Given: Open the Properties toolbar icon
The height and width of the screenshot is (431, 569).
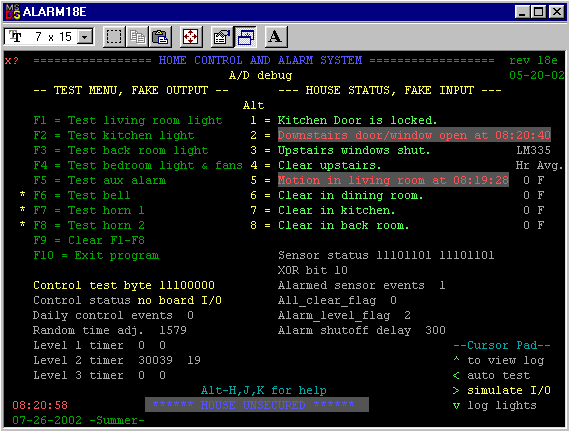Looking at the screenshot, I should click(x=222, y=37).
